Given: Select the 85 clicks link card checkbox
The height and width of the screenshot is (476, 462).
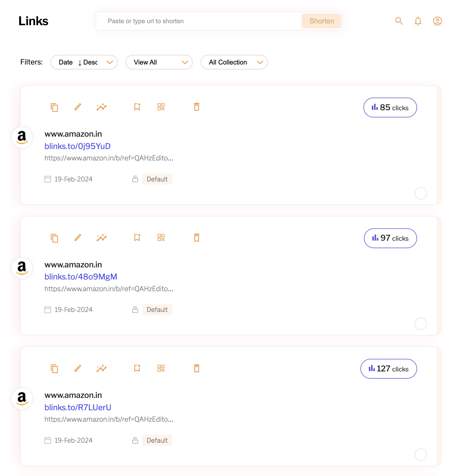Looking at the screenshot, I should pos(420,193).
